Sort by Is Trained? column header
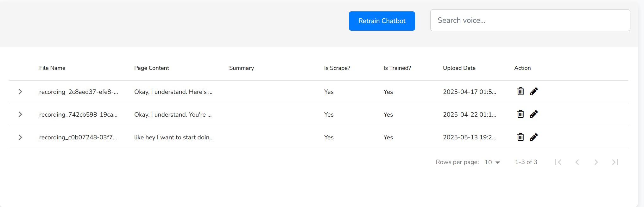Viewport: 644px width, 207px height. click(x=397, y=68)
